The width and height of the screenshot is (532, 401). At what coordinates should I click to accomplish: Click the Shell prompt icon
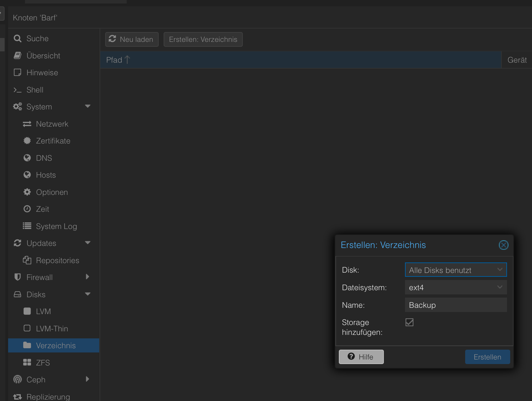pyautogui.click(x=18, y=90)
